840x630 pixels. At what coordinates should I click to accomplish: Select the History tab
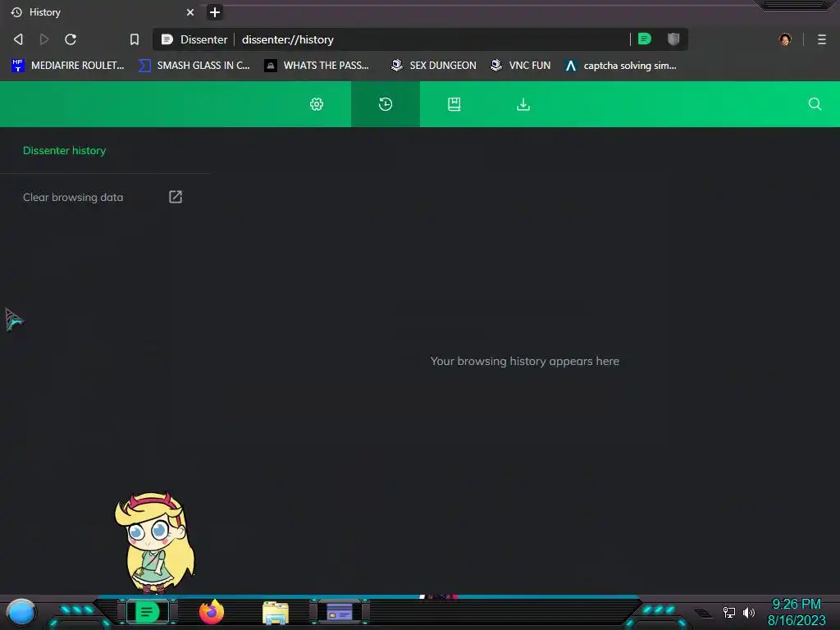pos(102,12)
